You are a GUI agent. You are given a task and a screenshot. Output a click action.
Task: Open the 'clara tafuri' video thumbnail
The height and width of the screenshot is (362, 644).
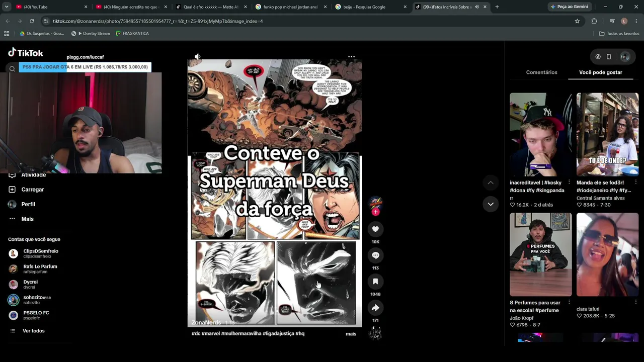coord(607,254)
